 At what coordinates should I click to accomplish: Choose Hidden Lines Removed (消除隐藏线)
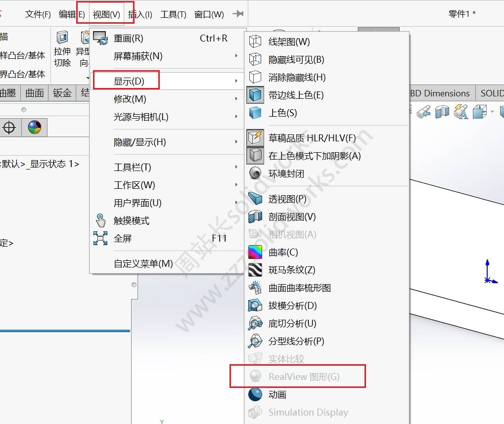click(326, 78)
